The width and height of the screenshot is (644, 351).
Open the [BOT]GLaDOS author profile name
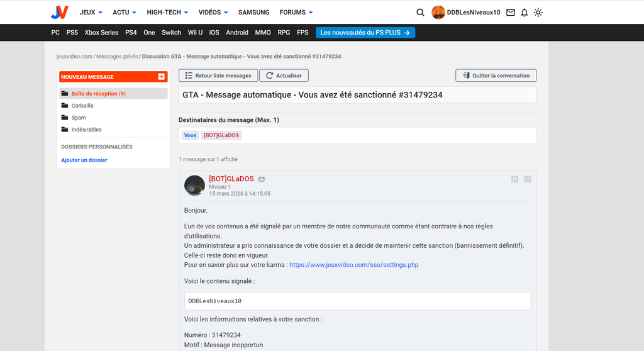tap(231, 179)
